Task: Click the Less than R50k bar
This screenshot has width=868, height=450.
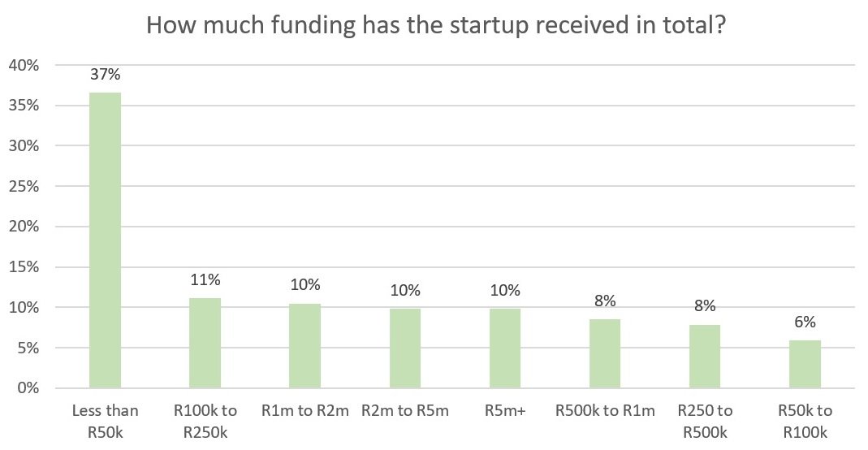Action: click(106, 240)
